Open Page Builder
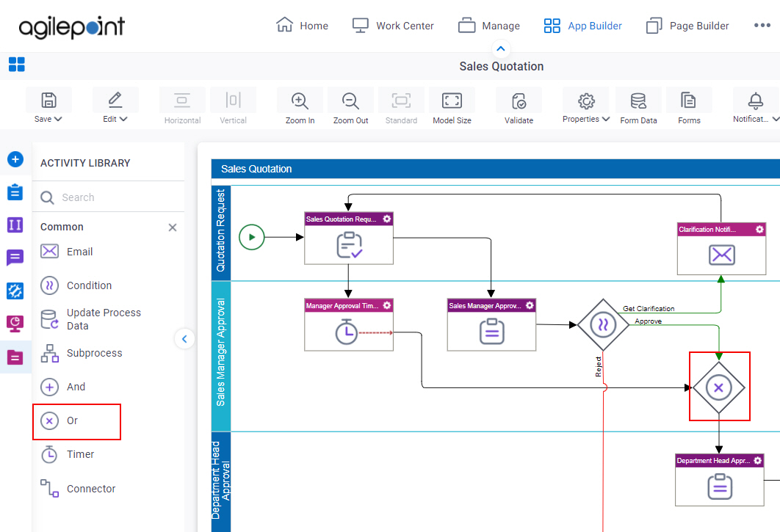The width and height of the screenshot is (780, 532). pyautogui.click(x=687, y=26)
